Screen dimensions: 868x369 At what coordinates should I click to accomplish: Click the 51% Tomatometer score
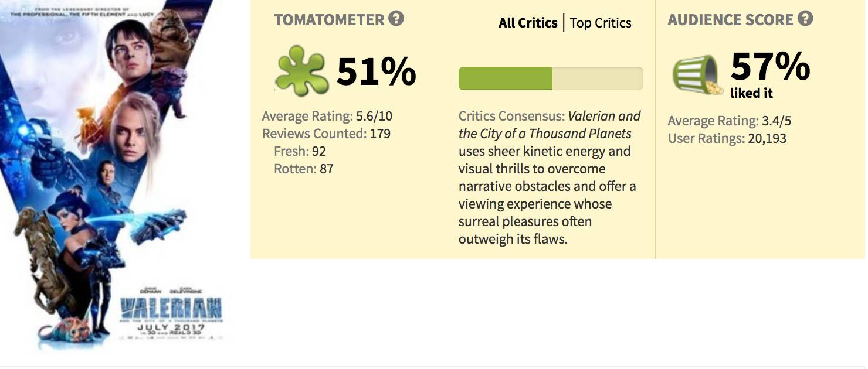point(376,71)
